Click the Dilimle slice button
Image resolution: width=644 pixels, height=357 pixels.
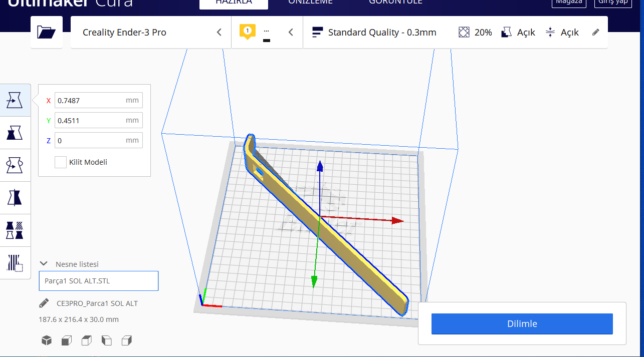coord(522,324)
